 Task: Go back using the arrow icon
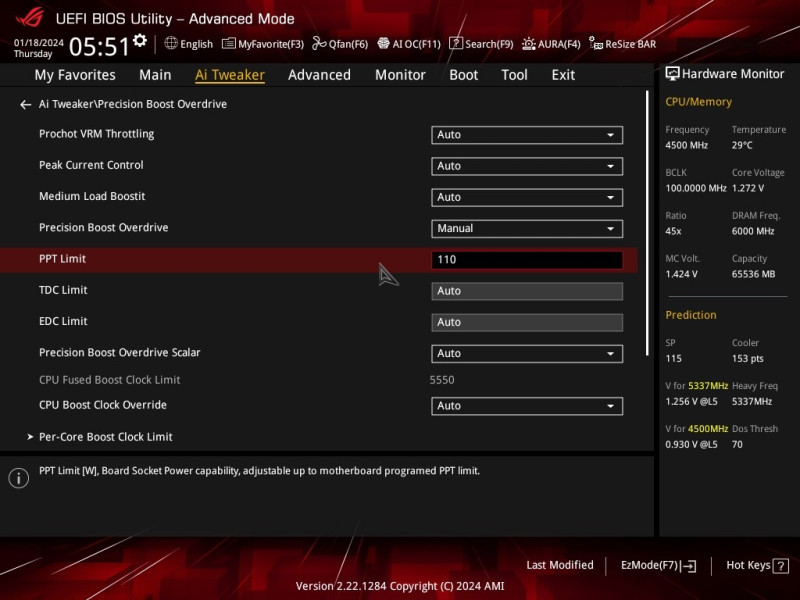[26, 105]
